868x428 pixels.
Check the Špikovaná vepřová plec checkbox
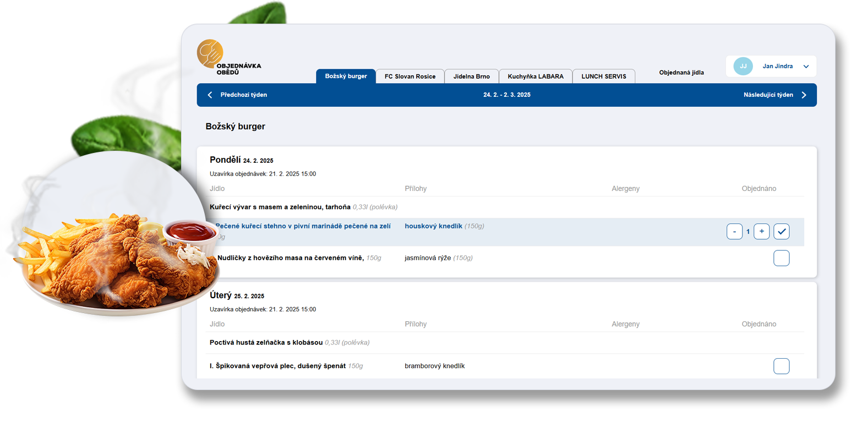point(782,366)
